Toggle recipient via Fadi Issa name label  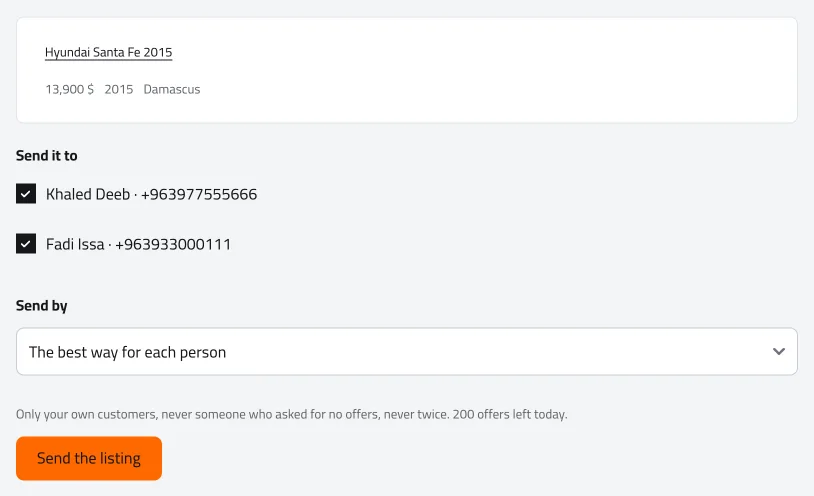[75, 244]
